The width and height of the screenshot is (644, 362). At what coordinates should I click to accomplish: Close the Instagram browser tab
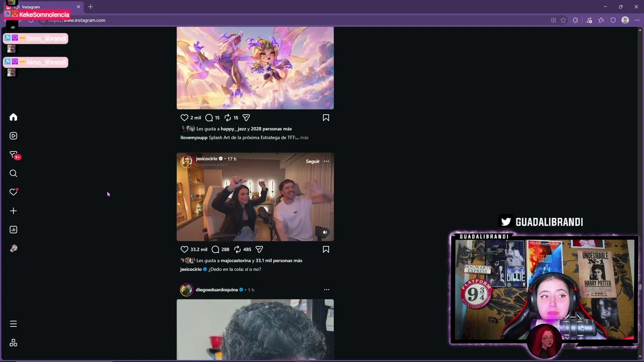tap(78, 7)
